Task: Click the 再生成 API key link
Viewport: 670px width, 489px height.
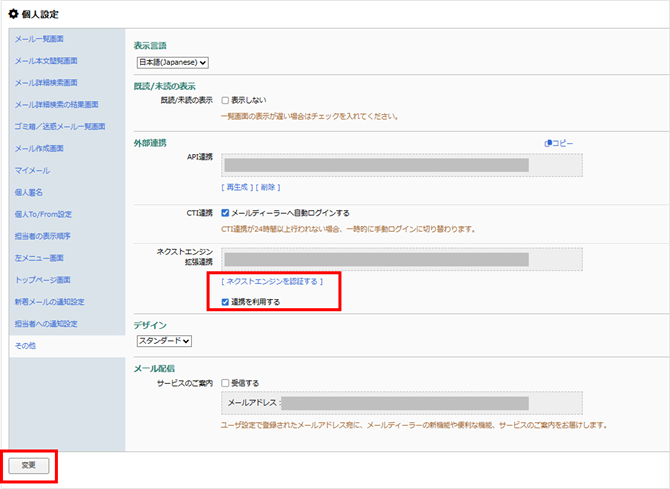Action: [237, 187]
